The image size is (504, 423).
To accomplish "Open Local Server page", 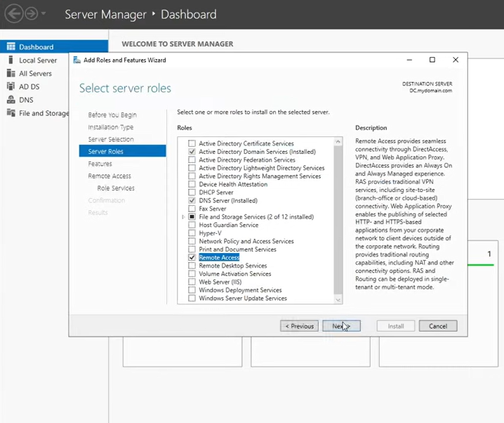I will tap(38, 60).
